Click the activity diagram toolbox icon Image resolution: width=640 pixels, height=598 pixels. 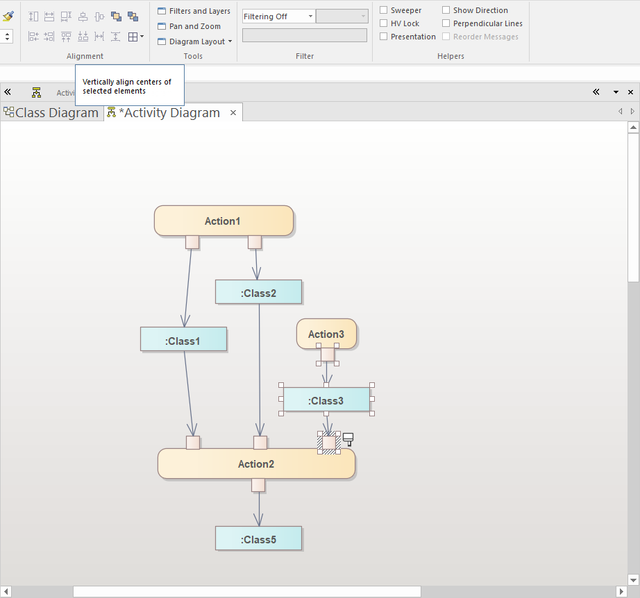coord(36,93)
